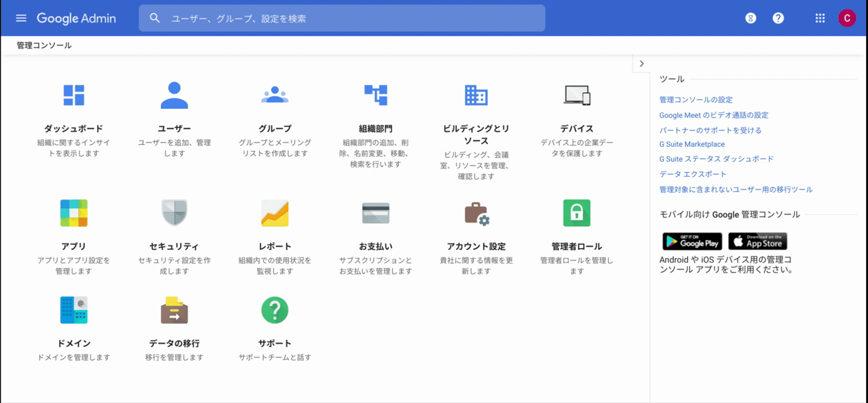The image size is (868, 403).
Task: Click the サポート title text
Action: pyautogui.click(x=274, y=343)
